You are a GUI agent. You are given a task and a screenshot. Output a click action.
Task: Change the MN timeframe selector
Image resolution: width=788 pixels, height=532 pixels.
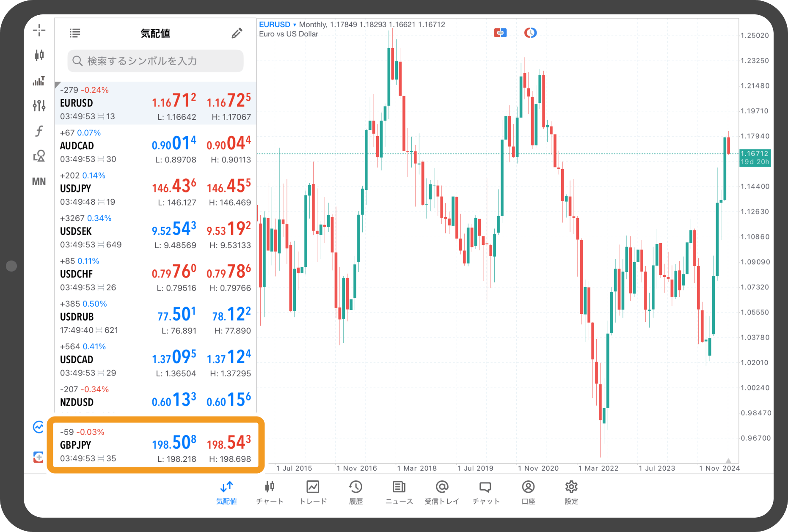tap(39, 181)
